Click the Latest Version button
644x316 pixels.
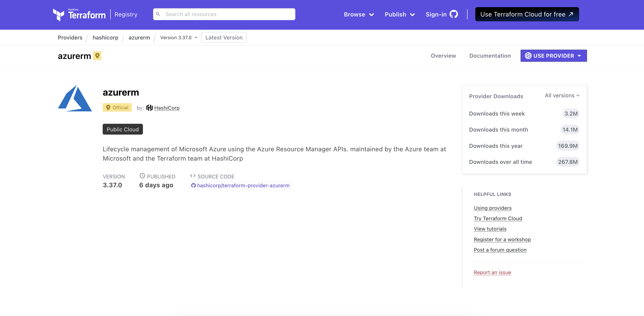pos(224,37)
